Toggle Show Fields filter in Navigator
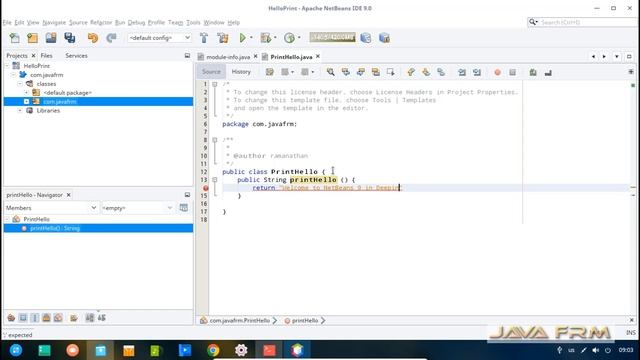This screenshot has width=640, height=360. 23,318
